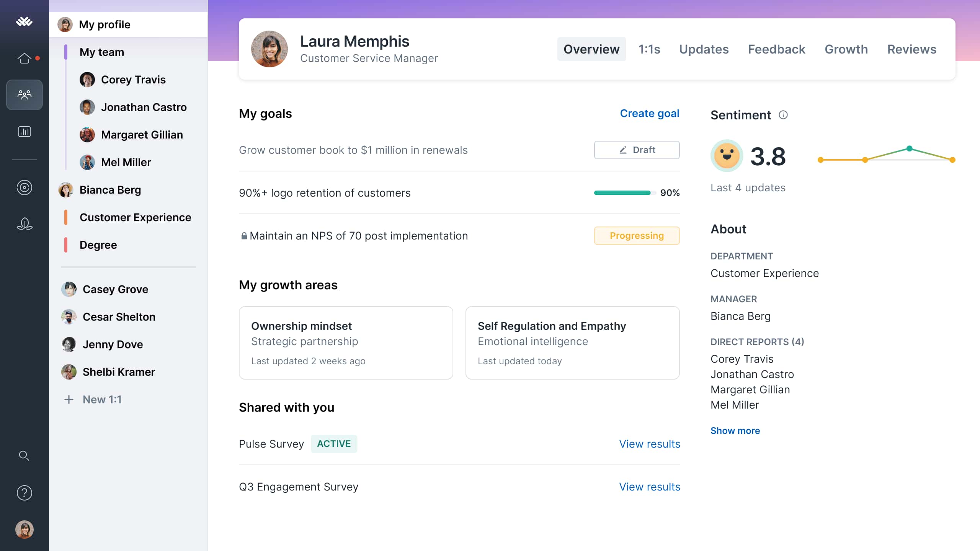This screenshot has width=980, height=551.
Task: Select the Growth seedling icon
Action: point(24,224)
